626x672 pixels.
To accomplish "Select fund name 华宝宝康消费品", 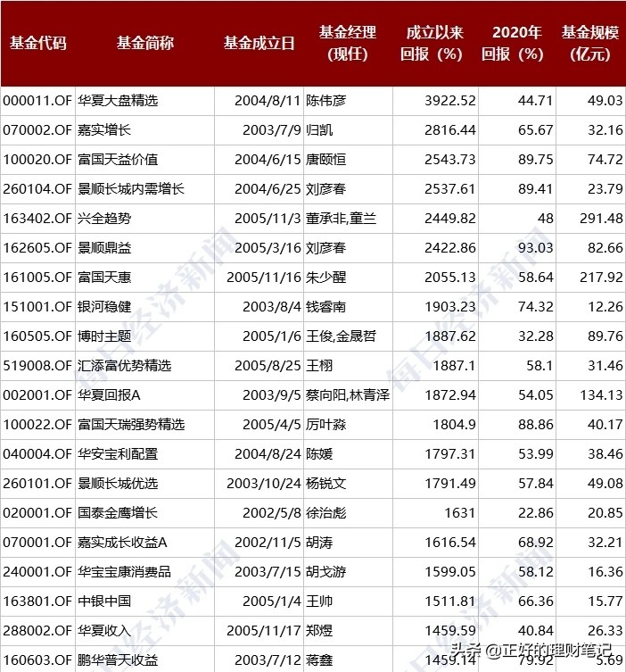I will [x=124, y=572].
